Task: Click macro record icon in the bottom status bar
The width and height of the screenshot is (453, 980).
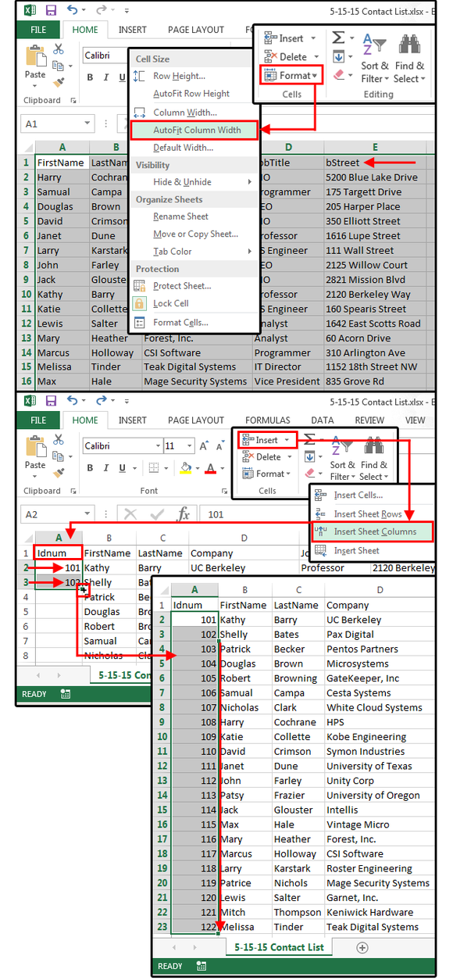Action: [x=202, y=966]
